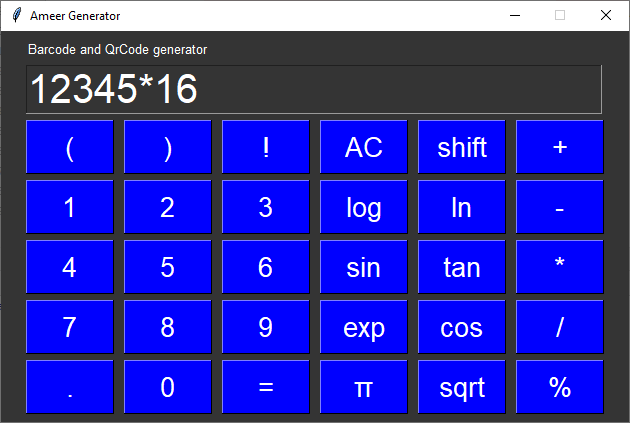Insert the divide / operator

coord(560,327)
